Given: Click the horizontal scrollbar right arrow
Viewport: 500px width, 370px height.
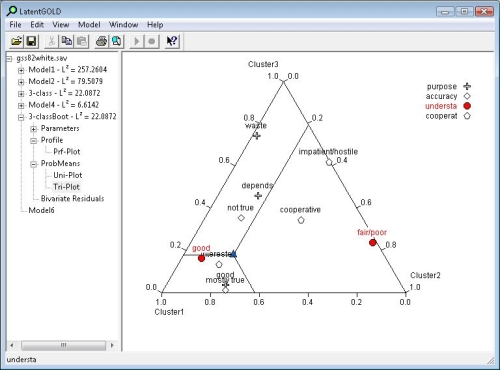Looking at the screenshot, I should coord(112,345).
